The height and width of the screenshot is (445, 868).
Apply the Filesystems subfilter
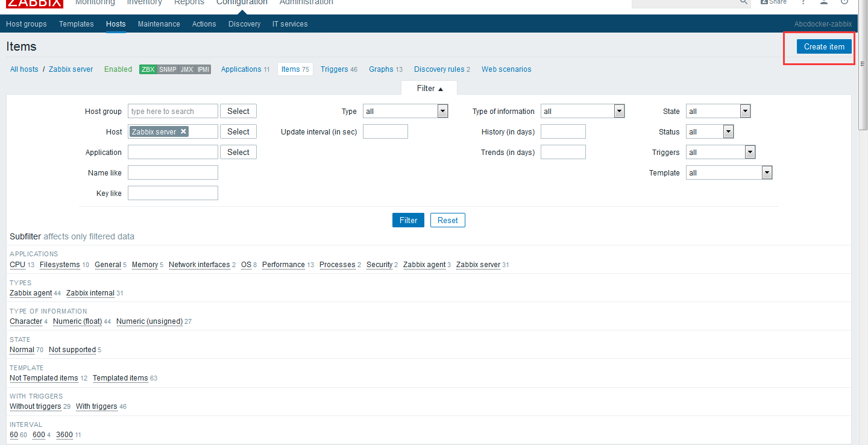click(x=60, y=265)
